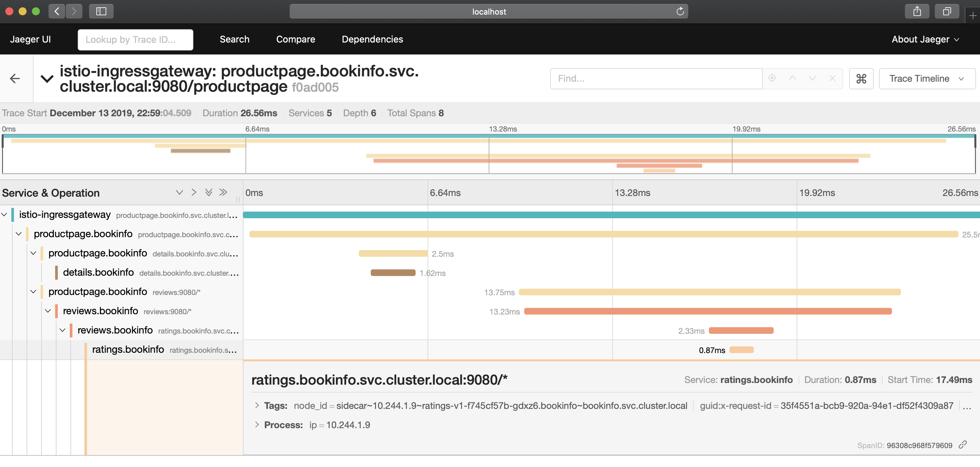Open the Compare page
980x467 pixels.
coord(296,39)
